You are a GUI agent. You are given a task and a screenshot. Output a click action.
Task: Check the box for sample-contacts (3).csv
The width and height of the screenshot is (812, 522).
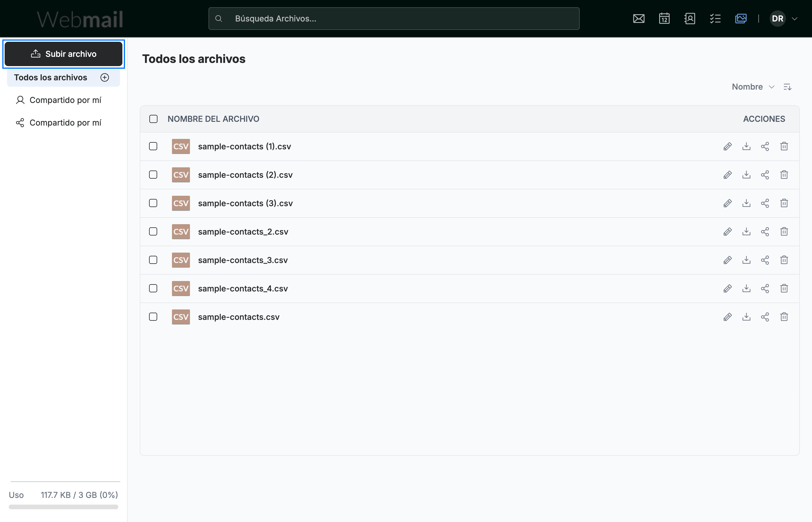coord(153,203)
